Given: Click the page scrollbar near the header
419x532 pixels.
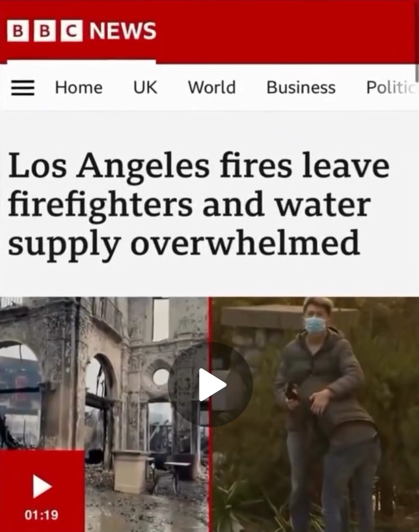Looking at the screenshot, I should [x=416, y=73].
